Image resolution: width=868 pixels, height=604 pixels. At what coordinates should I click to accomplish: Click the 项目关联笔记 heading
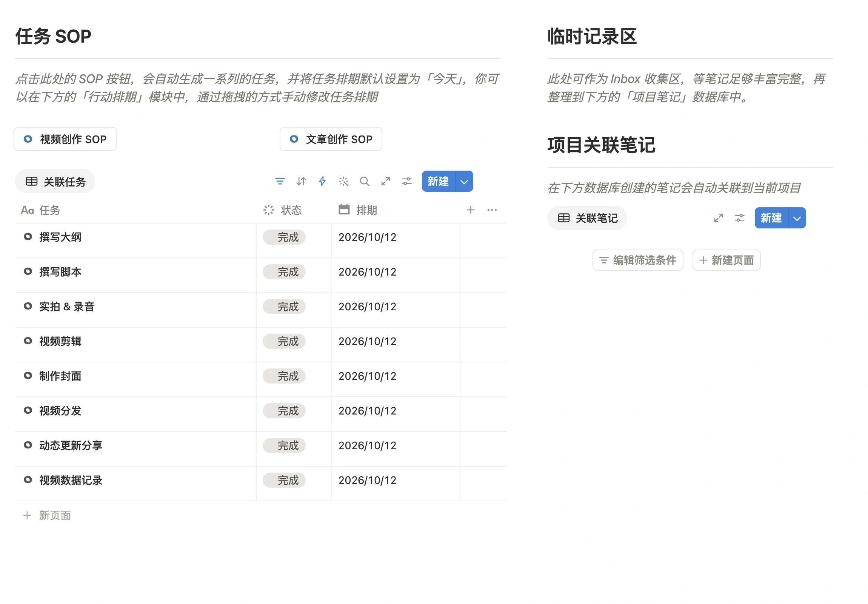602,145
